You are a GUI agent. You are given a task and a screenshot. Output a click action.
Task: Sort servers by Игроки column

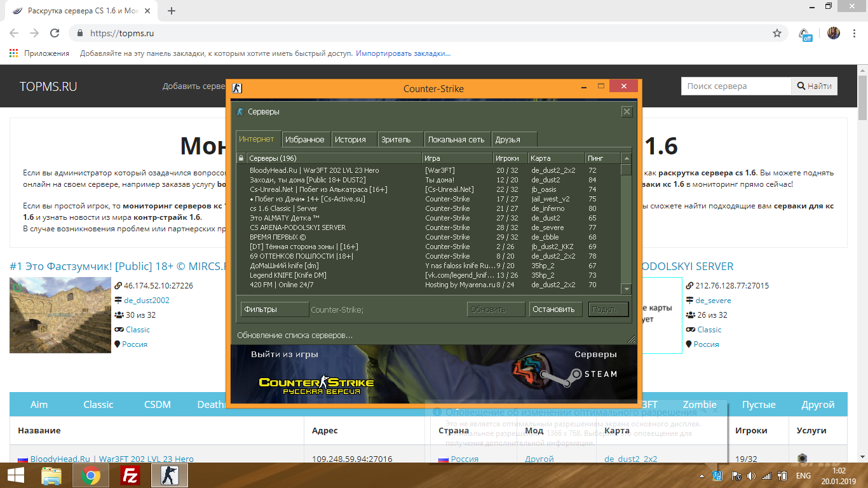tap(511, 158)
